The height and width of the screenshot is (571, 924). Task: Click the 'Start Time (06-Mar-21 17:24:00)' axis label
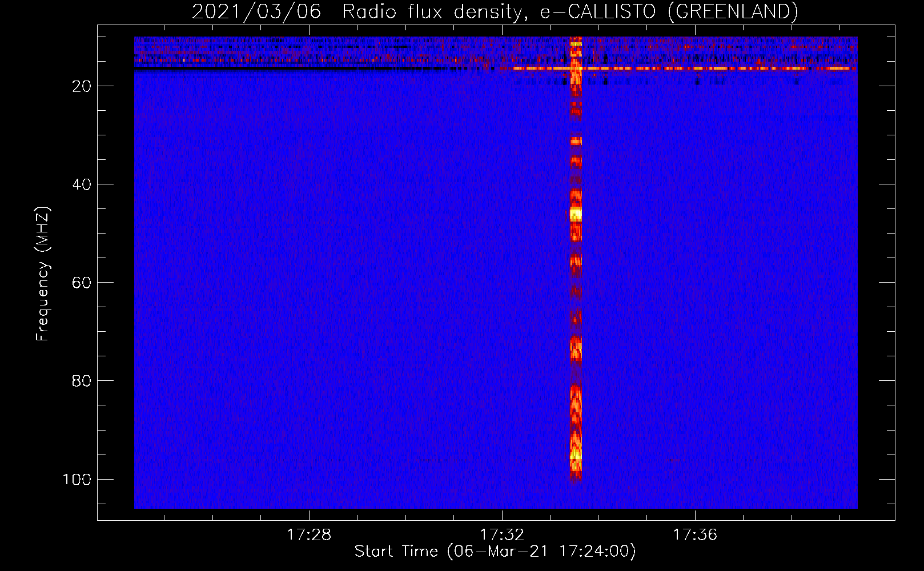pos(495,552)
